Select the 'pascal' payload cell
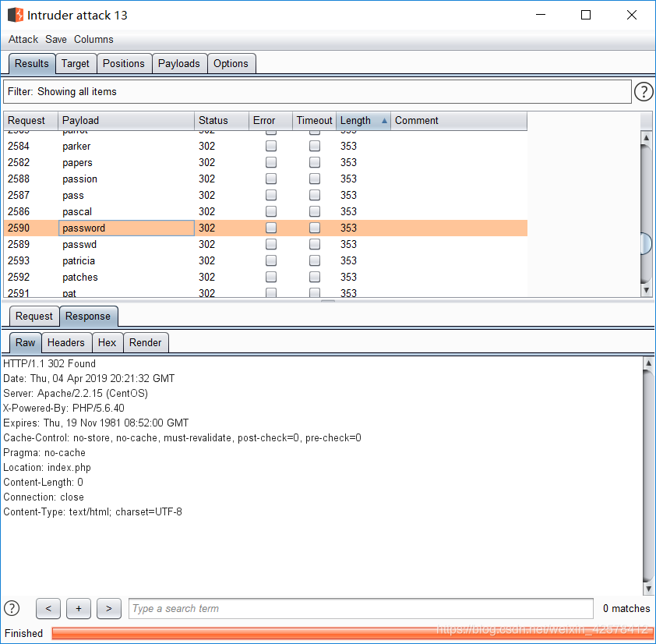The width and height of the screenshot is (656, 644). tap(126, 211)
